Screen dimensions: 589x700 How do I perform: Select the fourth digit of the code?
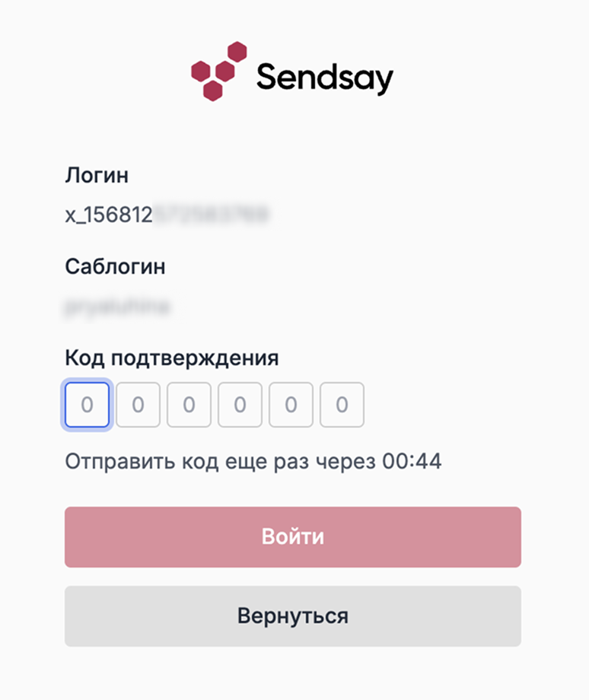coord(239,405)
